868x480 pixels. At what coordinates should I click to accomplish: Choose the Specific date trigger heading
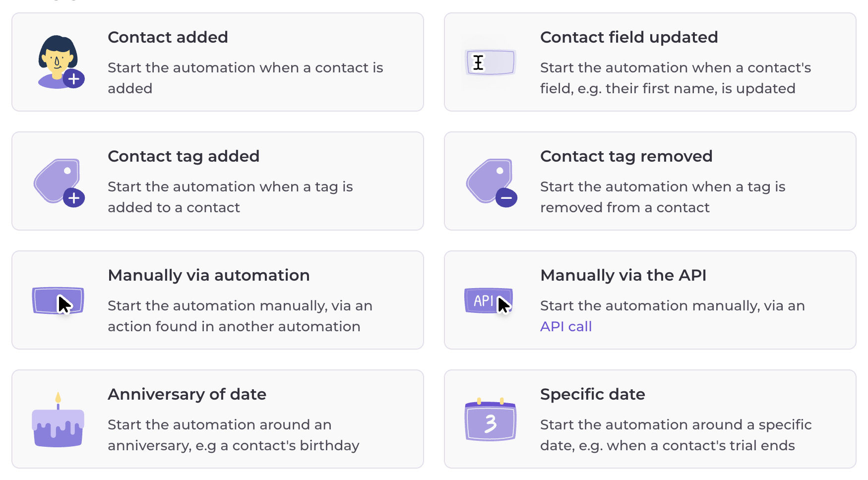pos(593,394)
